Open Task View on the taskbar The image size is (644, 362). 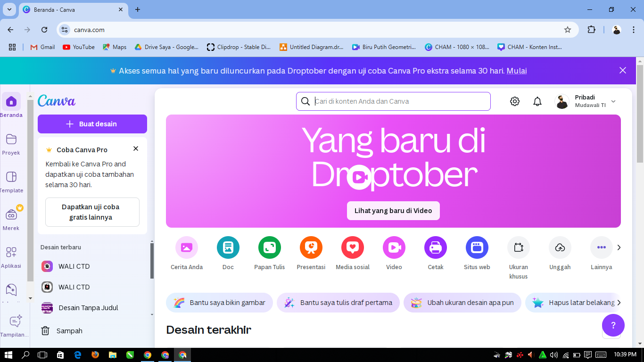tap(43, 355)
